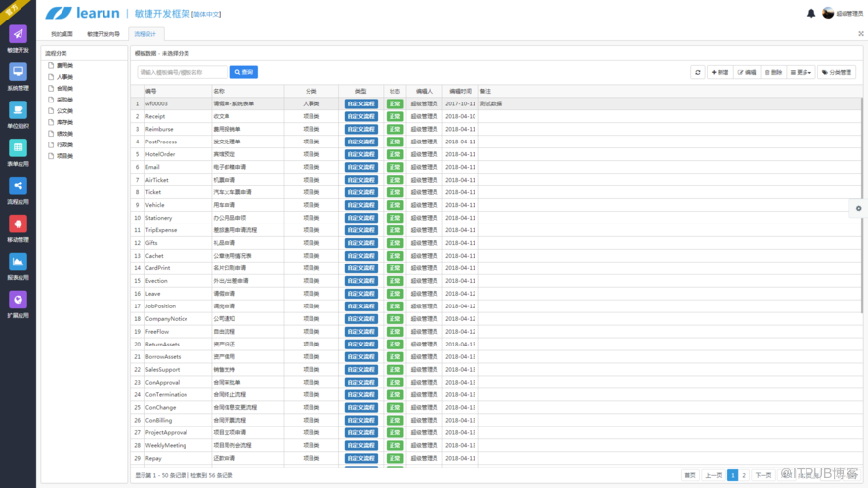Select the 库存类 category in tree

pyautogui.click(x=64, y=122)
